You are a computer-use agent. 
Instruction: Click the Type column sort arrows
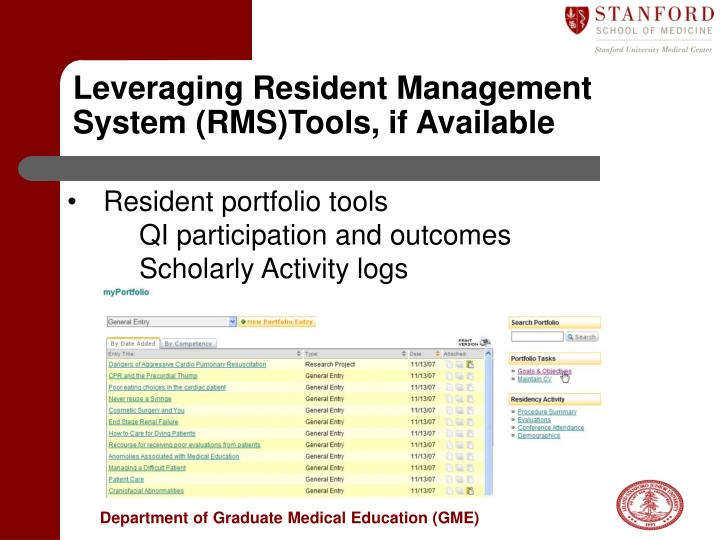(404, 354)
